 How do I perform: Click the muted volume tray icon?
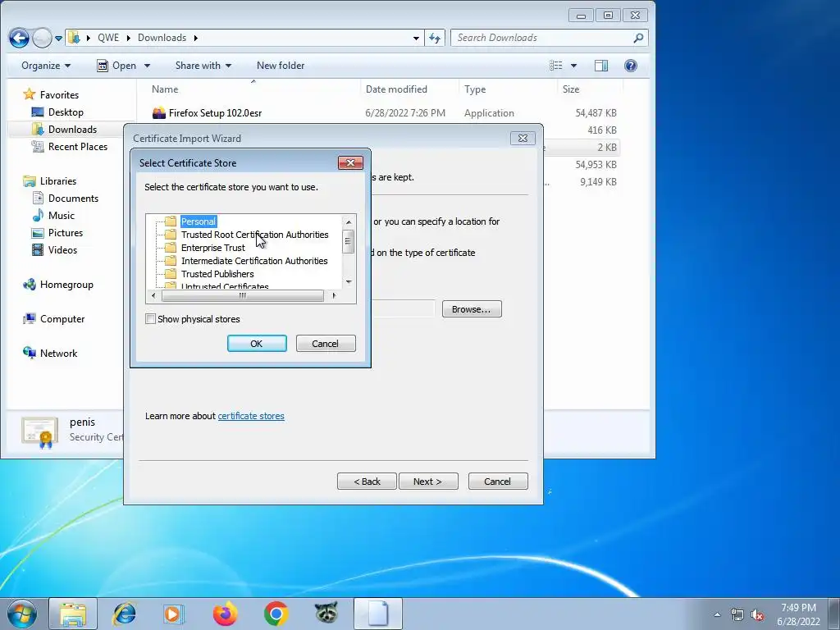pos(757,614)
